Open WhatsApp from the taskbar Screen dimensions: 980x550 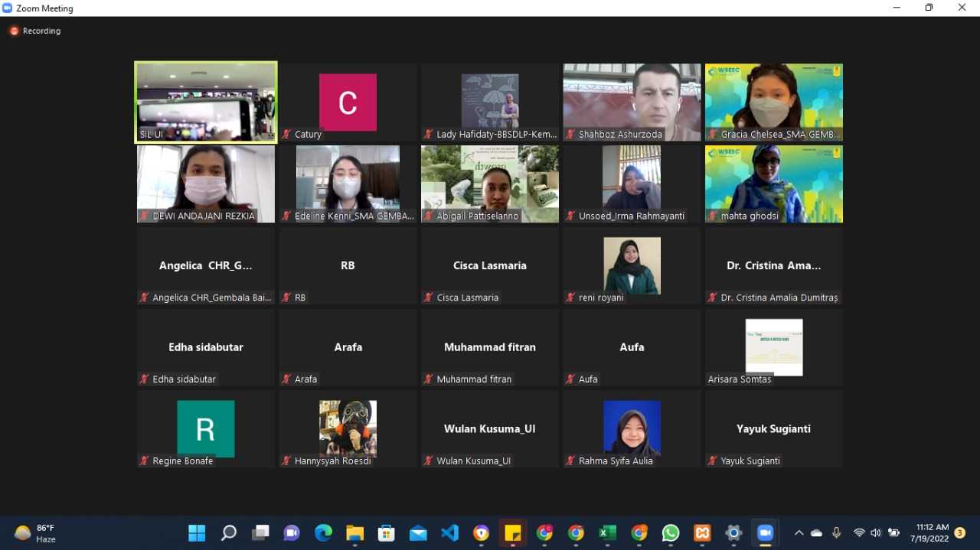click(x=671, y=533)
